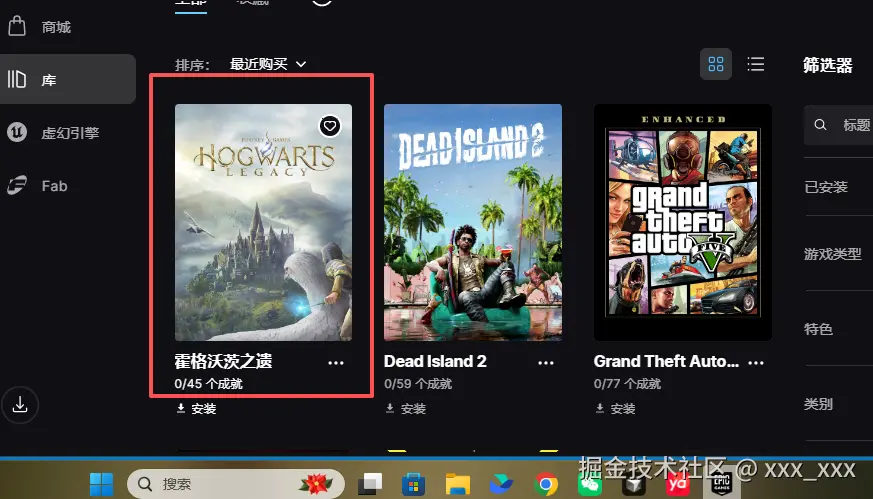Open more options for Dead Island 2
The width and height of the screenshot is (873, 499).
point(546,362)
